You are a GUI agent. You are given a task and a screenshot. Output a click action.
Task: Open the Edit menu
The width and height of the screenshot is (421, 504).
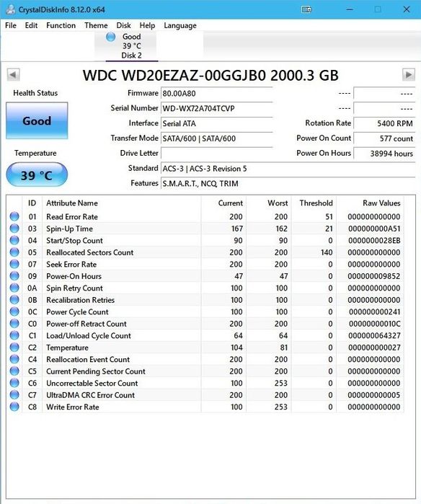coord(31,25)
